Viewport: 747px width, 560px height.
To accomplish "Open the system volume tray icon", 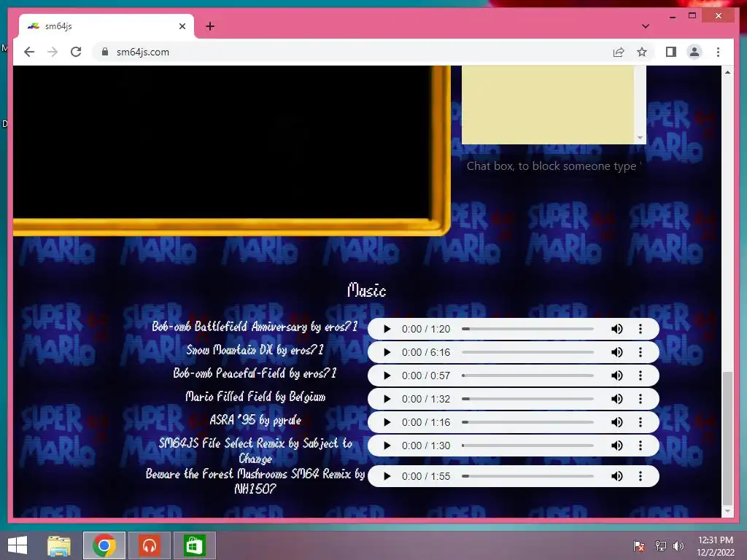I will [678, 545].
